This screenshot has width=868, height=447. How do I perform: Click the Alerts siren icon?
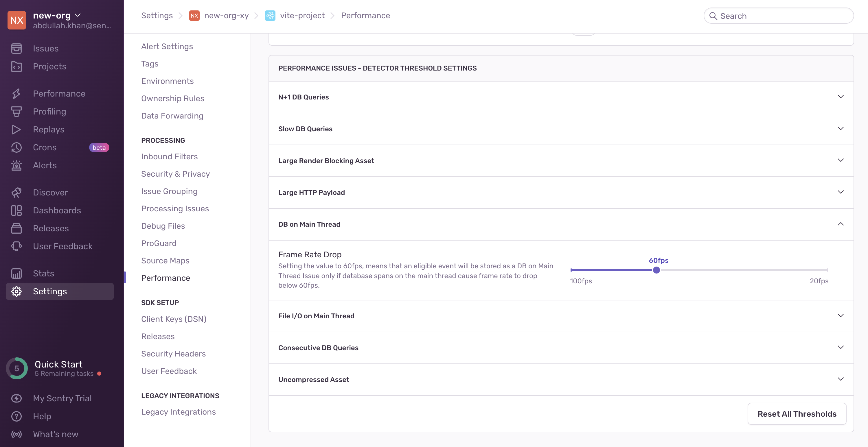click(16, 165)
